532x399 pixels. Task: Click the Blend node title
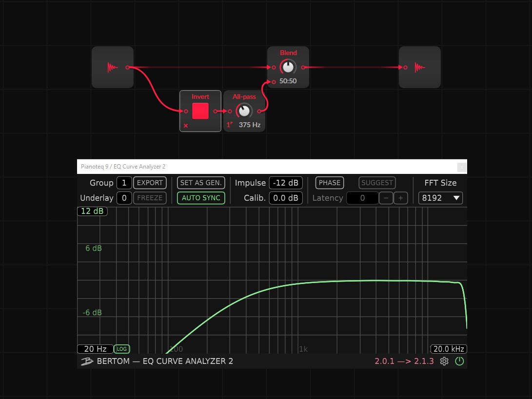[x=288, y=53]
